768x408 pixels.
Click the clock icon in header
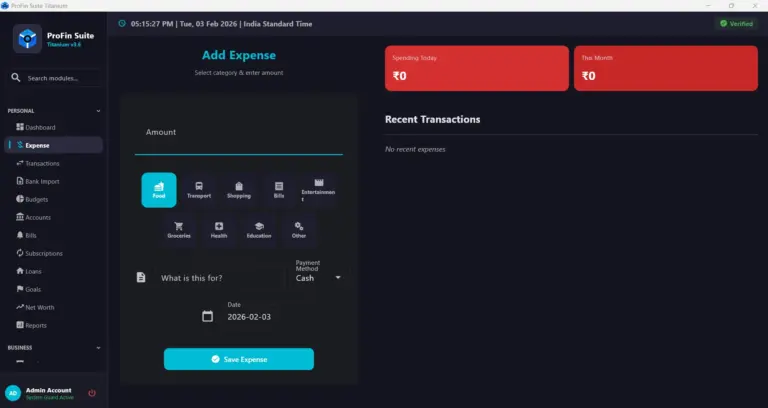122,24
